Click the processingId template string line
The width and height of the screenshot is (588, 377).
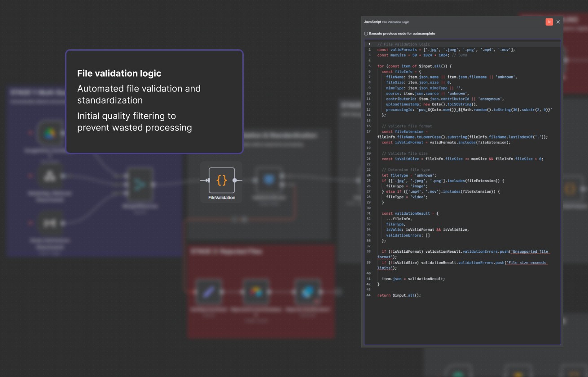(469, 110)
